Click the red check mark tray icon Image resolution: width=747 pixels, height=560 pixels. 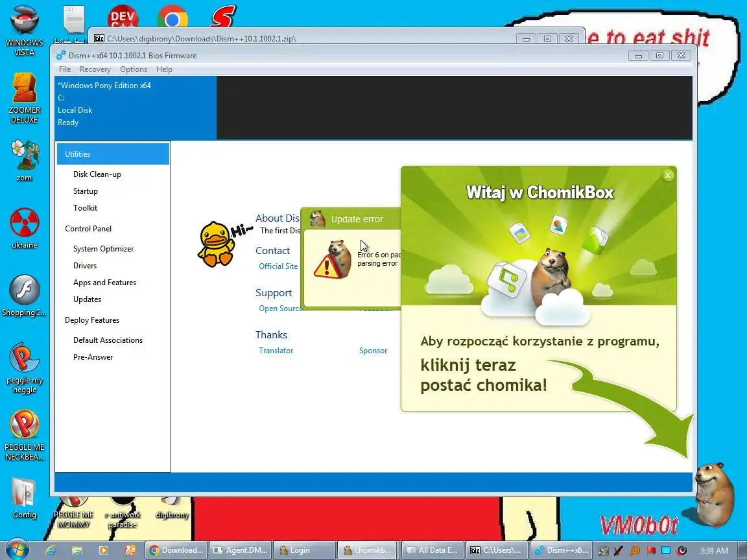[x=619, y=550]
